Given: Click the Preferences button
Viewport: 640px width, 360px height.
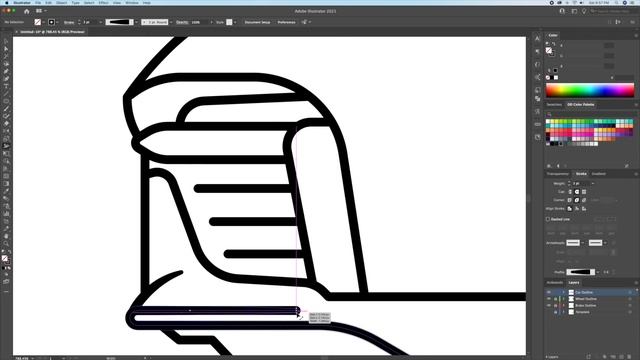Looking at the screenshot, I should (287, 22).
